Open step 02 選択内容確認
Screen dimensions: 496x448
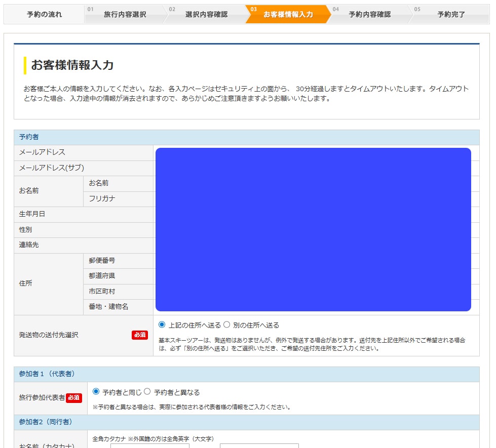point(206,15)
